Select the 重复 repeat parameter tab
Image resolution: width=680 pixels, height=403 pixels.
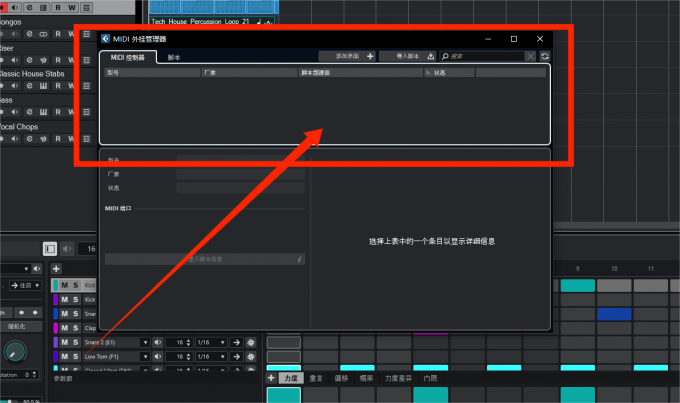point(316,378)
